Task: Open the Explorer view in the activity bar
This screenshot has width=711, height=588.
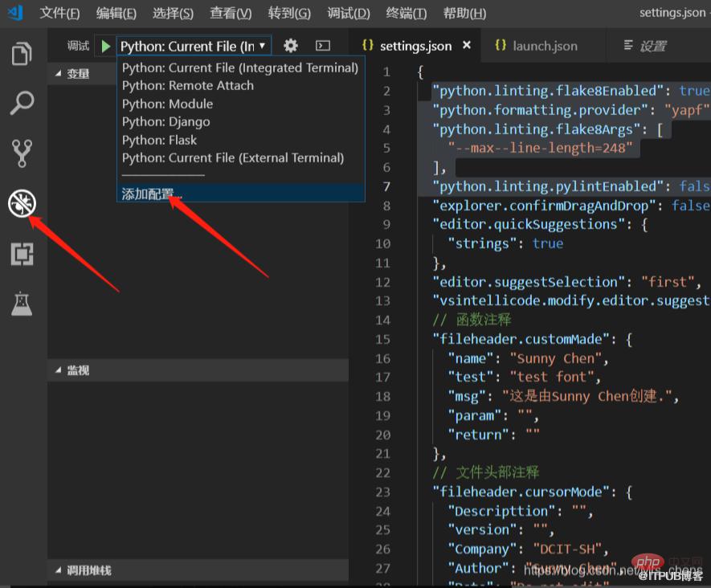Action: (x=22, y=54)
